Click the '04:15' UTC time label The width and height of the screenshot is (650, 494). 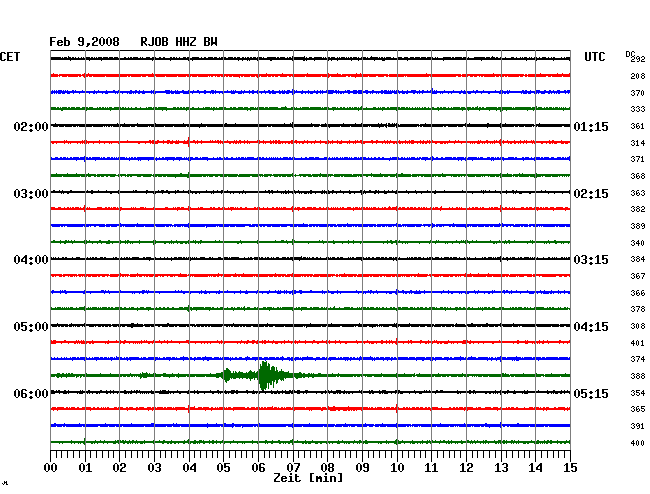point(591,327)
